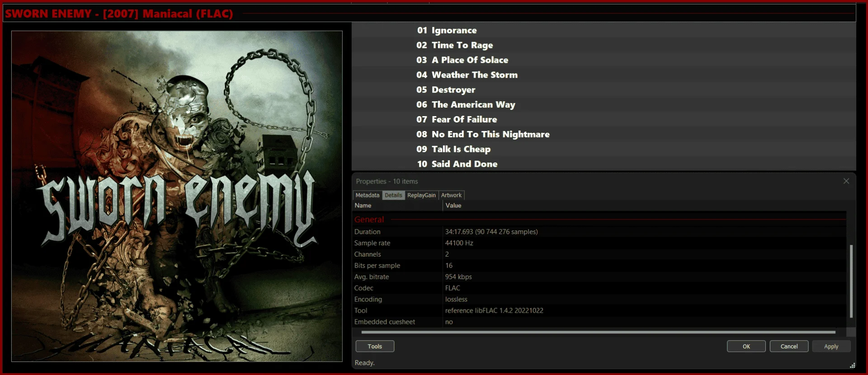Image resolution: width=868 pixels, height=375 pixels.
Task: Select track 03 A Place Of Solace
Action: [604, 60]
